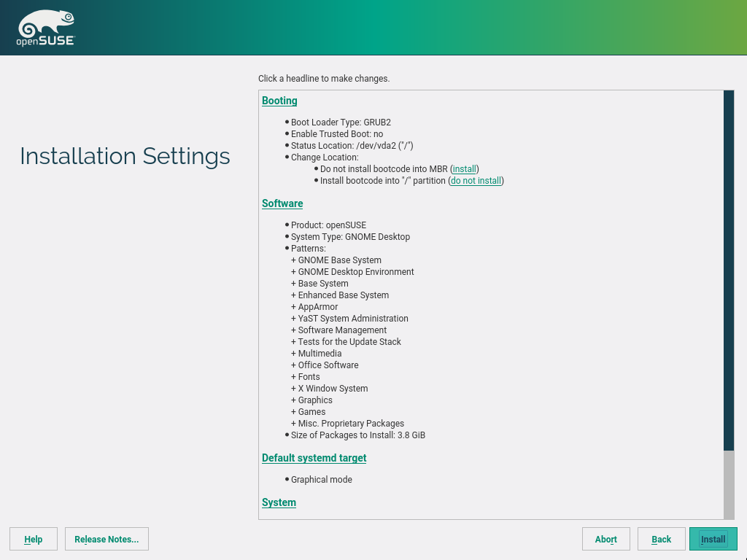747x560 pixels.
Task: Click the 'Graphical mode' entry
Action: [321, 480]
